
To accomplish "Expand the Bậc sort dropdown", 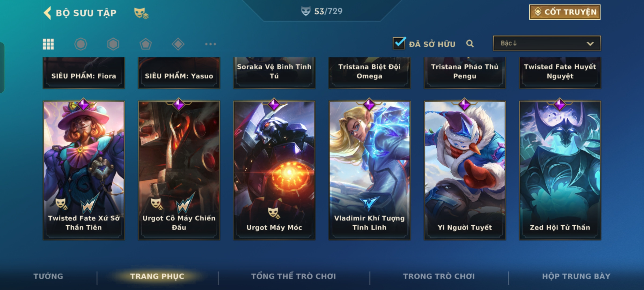I will point(547,43).
